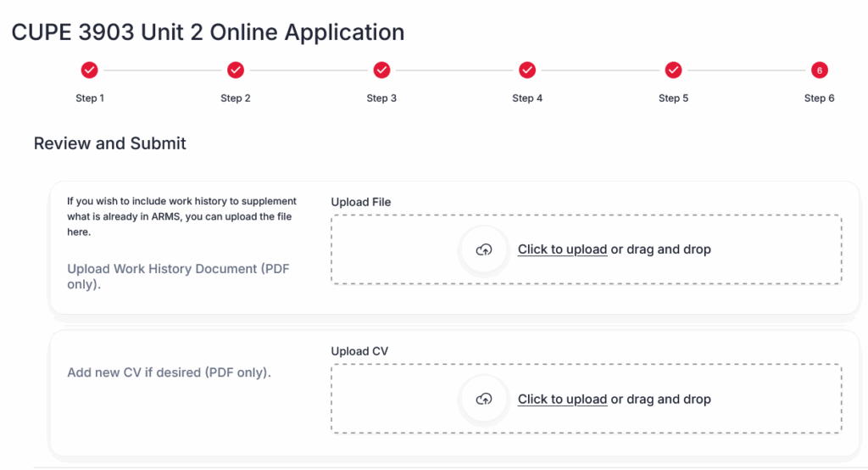Click the 'CUPE 3903 Unit 2 Online Application' title
868x470 pixels.
coord(209,32)
